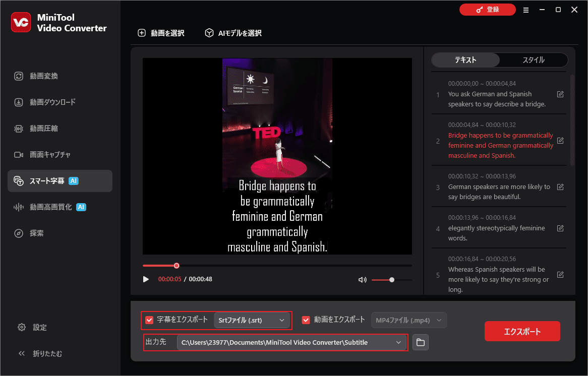The width and height of the screenshot is (588, 376).
Task: Click the red 登録 register button
Action: pyautogui.click(x=488, y=10)
